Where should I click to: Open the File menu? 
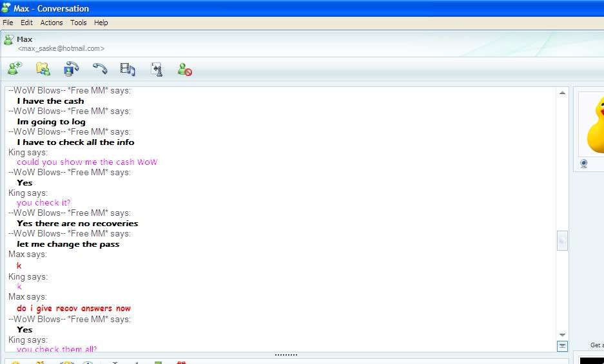pos(8,23)
